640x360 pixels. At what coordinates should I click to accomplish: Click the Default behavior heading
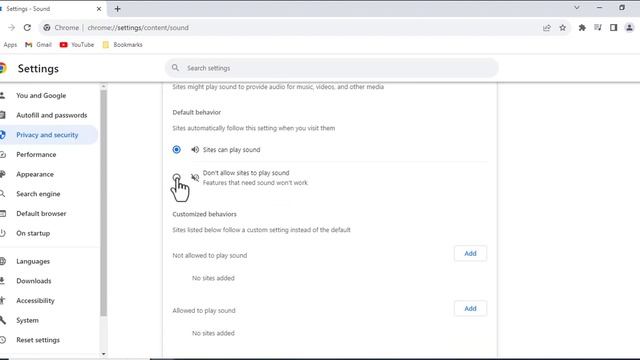click(x=197, y=112)
